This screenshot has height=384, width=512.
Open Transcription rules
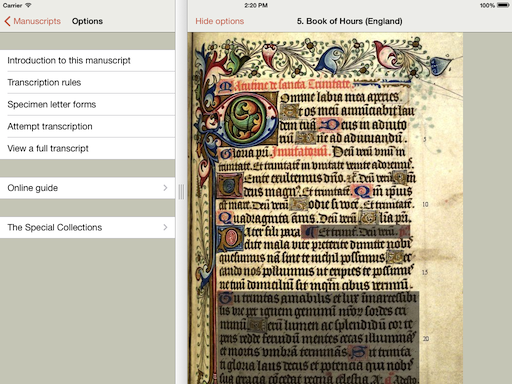(x=87, y=82)
